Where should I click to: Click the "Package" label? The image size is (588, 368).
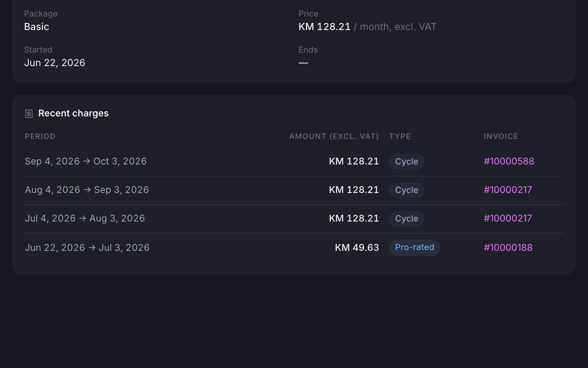point(41,14)
